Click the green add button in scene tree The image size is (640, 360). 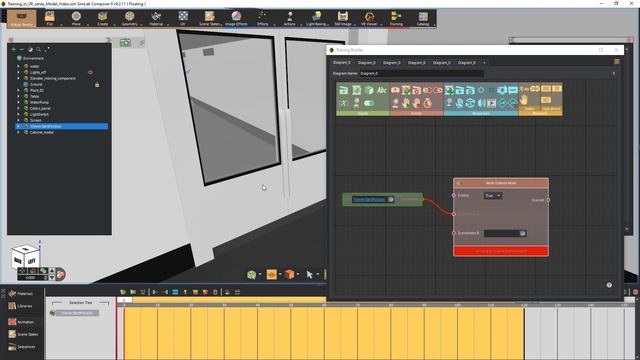coord(13,49)
